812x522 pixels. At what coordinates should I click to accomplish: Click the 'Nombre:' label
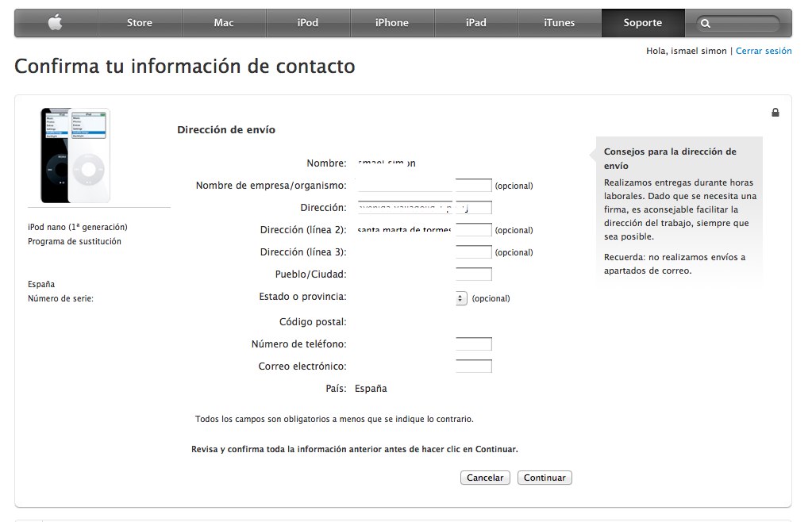coord(327,163)
